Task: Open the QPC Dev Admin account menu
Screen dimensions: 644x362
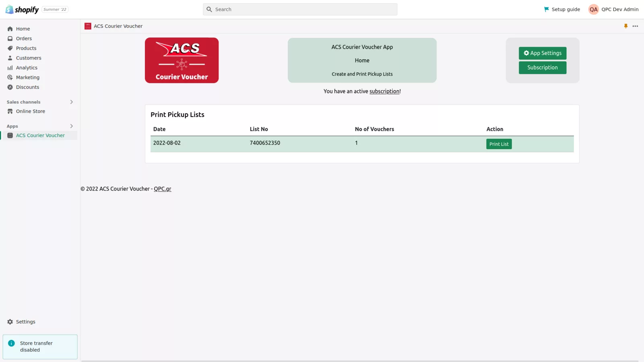Action: pos(613,9)
